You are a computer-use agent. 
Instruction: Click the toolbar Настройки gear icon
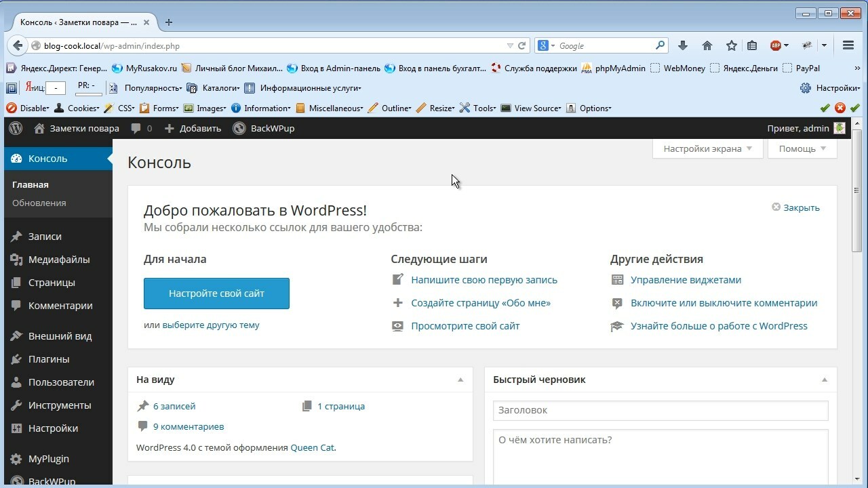[806, 88]
